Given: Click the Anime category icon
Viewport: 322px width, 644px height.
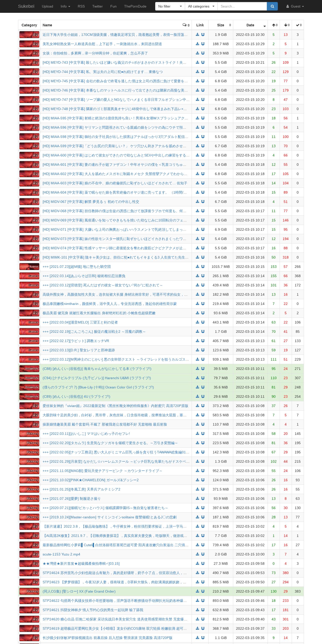Looking at the screenshot, I should click(x=29, y=267).
